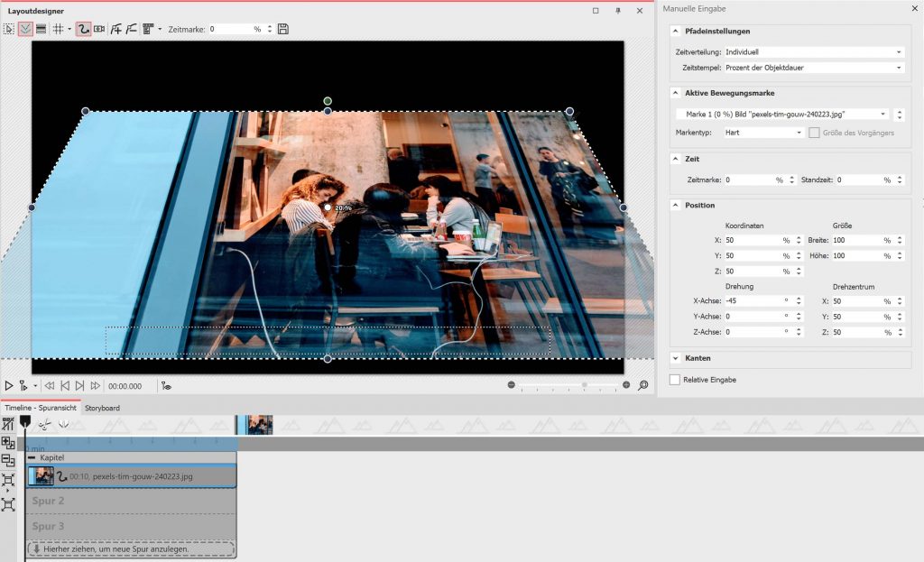This screenshot has width=924, height=562.
Task: Click the zoom-fit magnifier icon beside slider
Action: (643, 385)
